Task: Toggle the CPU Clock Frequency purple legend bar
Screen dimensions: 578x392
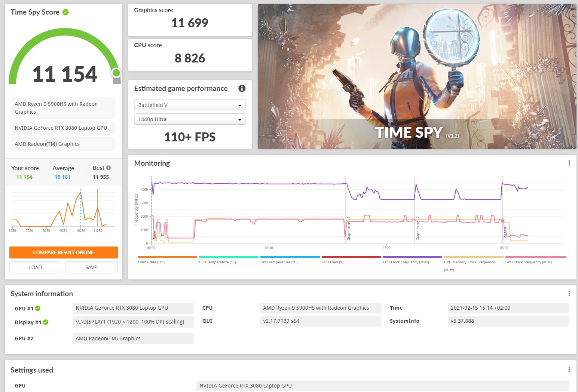Action: pyautogui.click(x=412, y=257)
